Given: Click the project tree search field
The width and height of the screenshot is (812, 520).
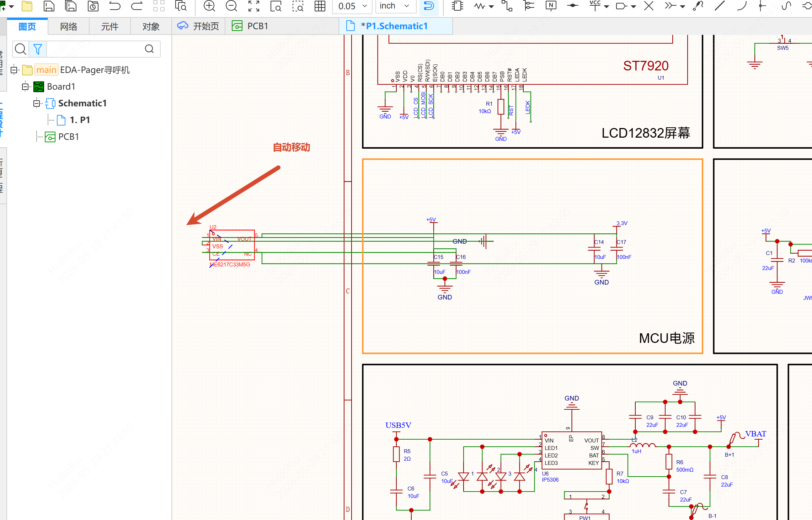Looking at the screenshot, I should tap(95, 49).
